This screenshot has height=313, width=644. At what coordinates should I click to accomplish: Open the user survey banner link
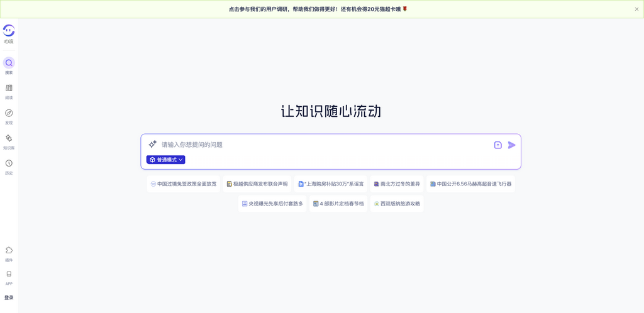click(x=318, y=9)
